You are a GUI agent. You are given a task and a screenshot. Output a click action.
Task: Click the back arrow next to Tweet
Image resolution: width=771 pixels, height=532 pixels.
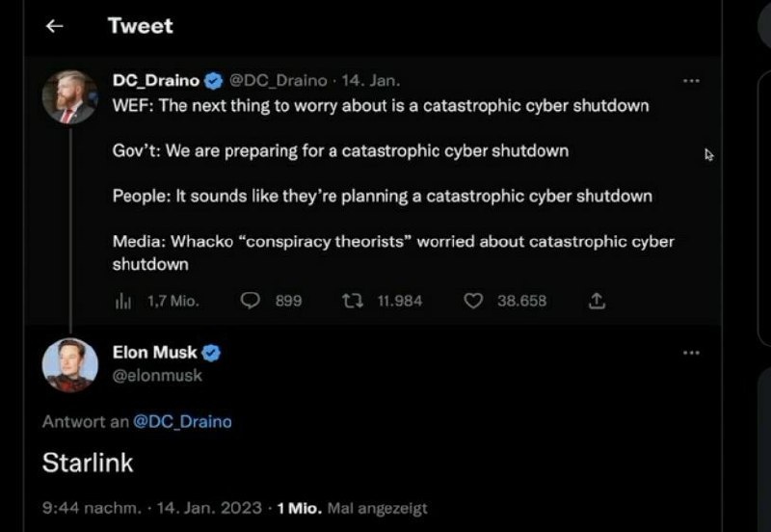pyautogui.click(x=55, y=27)
